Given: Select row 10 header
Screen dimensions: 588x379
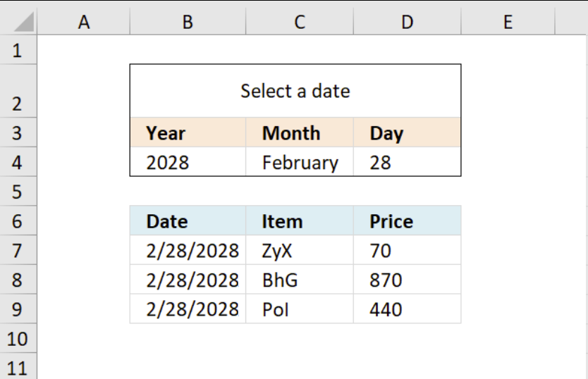Looking at the screenshot, I should pos(18,339).
